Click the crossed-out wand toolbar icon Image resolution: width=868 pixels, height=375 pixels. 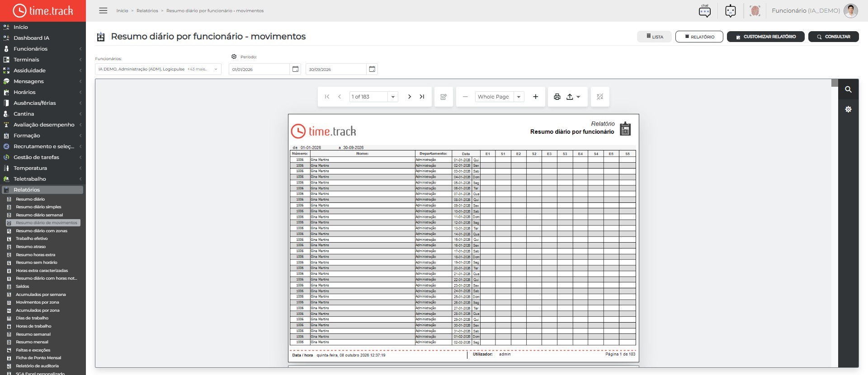pos(600,97)
